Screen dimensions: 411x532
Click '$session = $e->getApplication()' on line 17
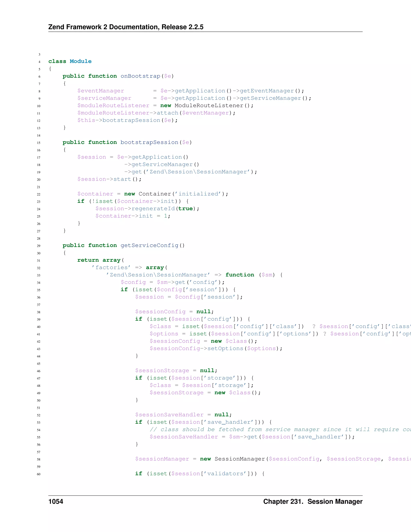(133, 157)
